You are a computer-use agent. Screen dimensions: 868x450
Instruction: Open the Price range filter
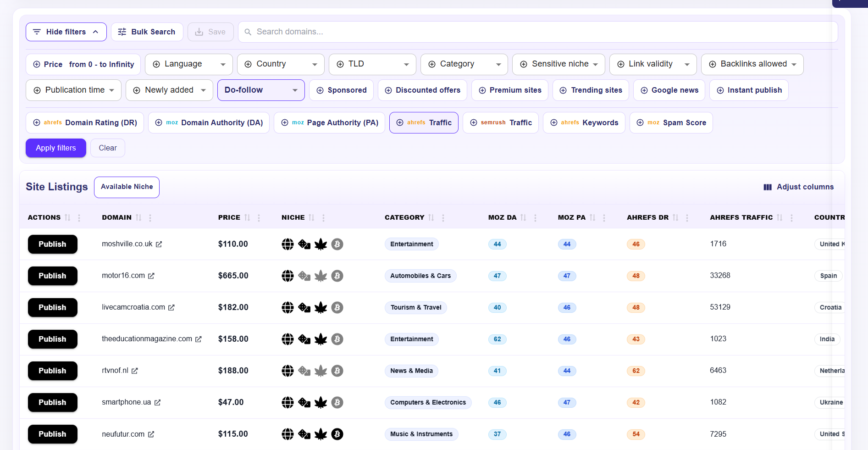pyautogui.click(x=83, y=64)
